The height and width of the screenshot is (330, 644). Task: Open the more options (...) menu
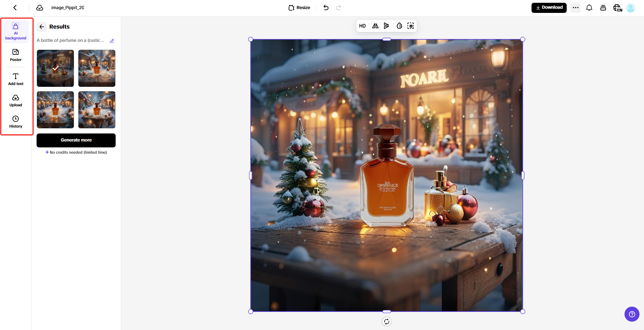coord(575,7)
